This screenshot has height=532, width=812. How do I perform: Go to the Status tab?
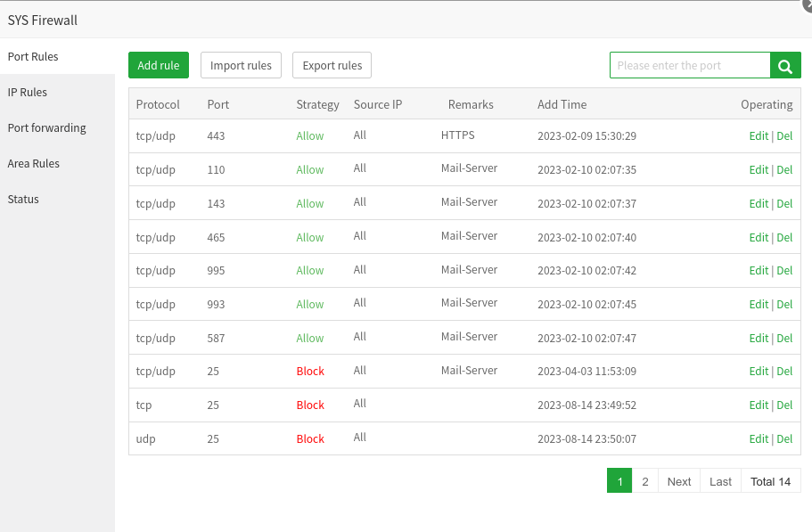click(23, 199)
